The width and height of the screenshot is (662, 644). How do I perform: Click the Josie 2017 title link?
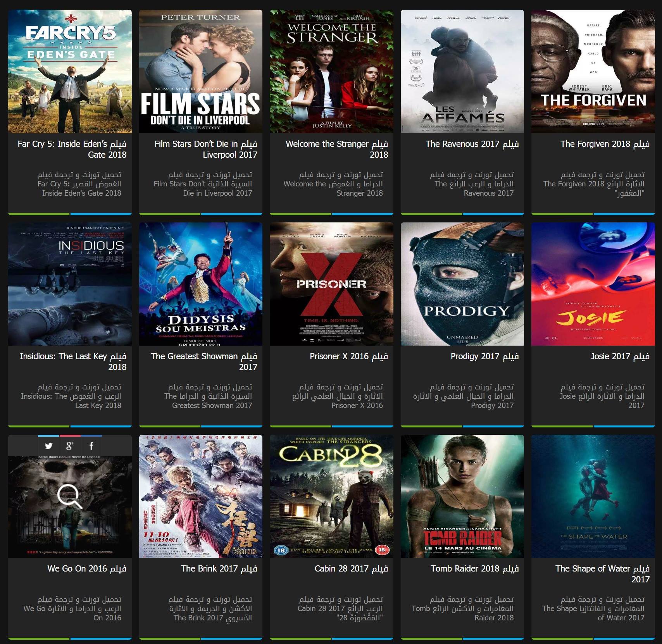point(620,356)
